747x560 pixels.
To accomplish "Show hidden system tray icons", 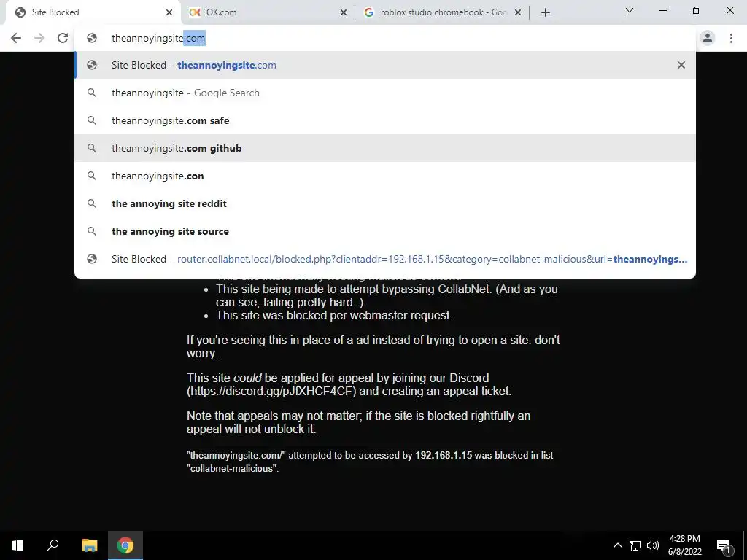I will click(x=617, y=545).
